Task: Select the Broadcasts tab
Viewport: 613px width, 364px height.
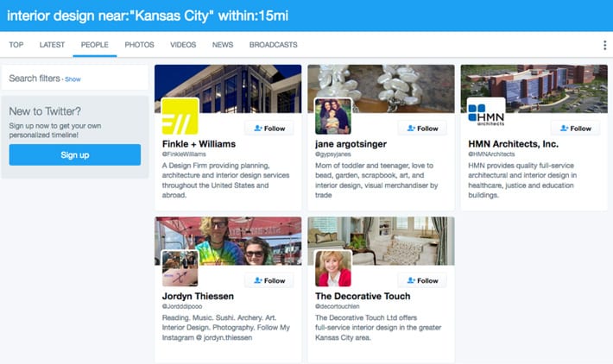Action: click(274, 45)
